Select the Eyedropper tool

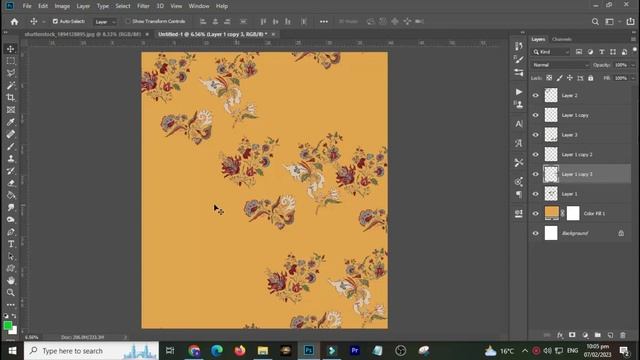[11, 122]
